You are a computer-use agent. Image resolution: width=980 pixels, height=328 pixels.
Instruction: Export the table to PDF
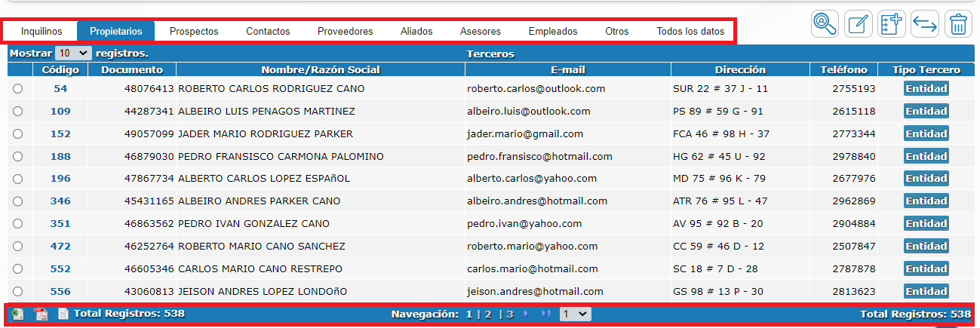(x=41, y=314)
